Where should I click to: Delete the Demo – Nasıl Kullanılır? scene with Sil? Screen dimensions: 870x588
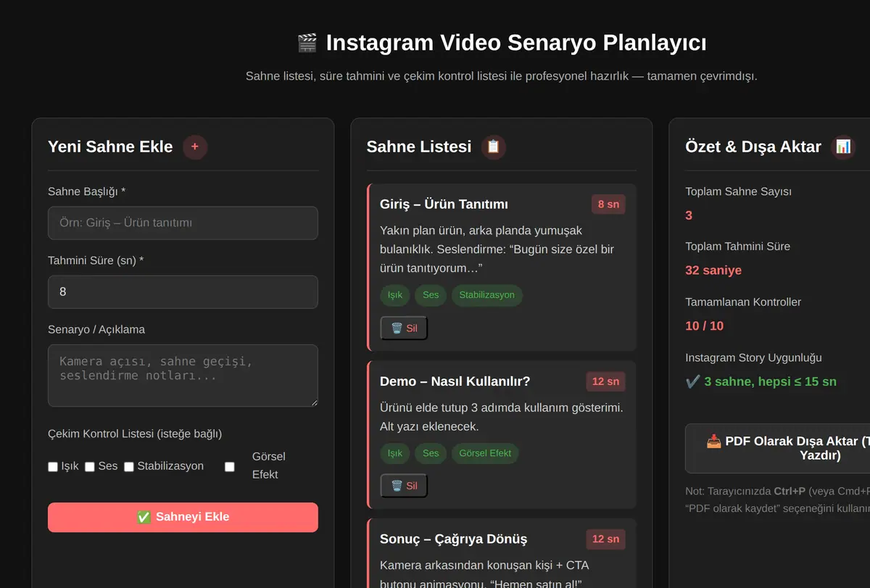click(404, 486)
